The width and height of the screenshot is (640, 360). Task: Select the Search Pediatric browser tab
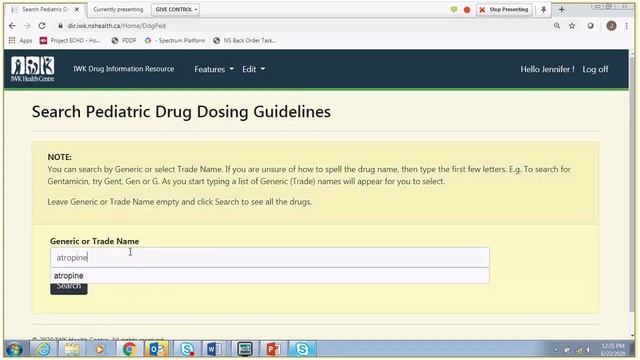coord(44,9)
